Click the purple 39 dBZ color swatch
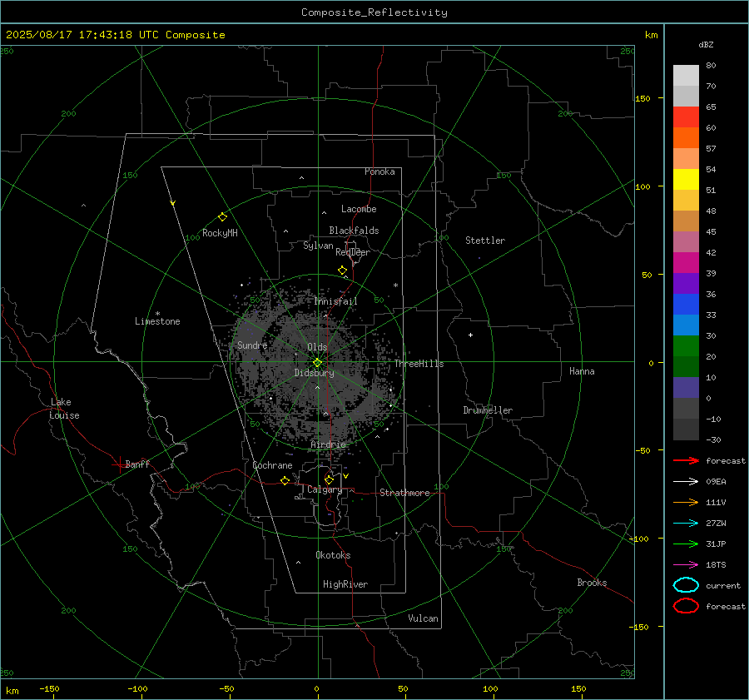The height and width of the screenshot is (700, 749). point(686,283)
